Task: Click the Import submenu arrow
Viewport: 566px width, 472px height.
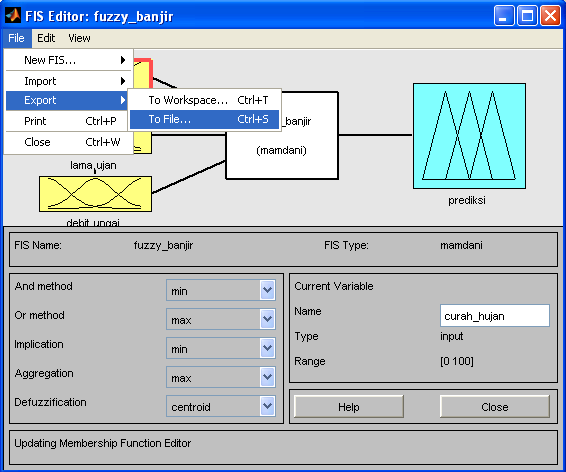Action: tap(123, 81)
